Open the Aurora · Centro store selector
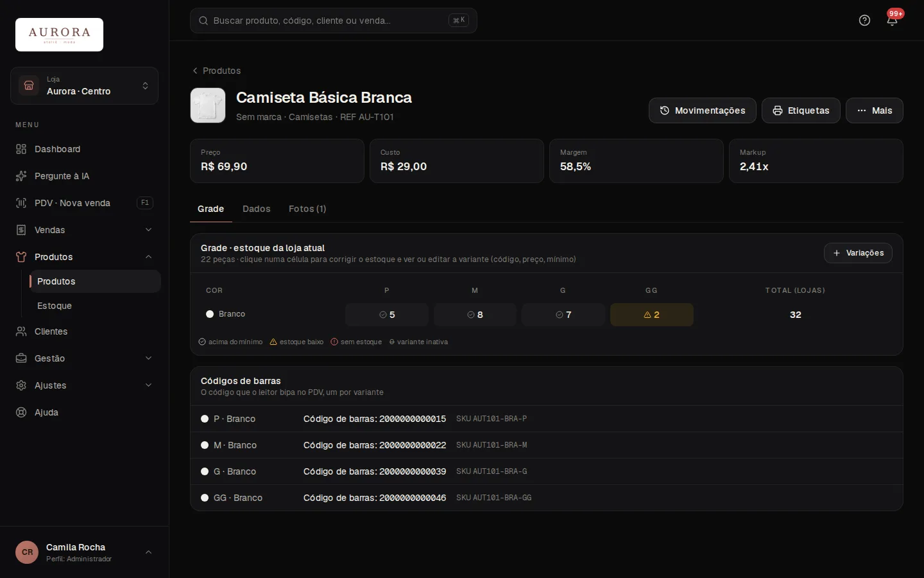The image size is (924, 578). coord(84,86)
